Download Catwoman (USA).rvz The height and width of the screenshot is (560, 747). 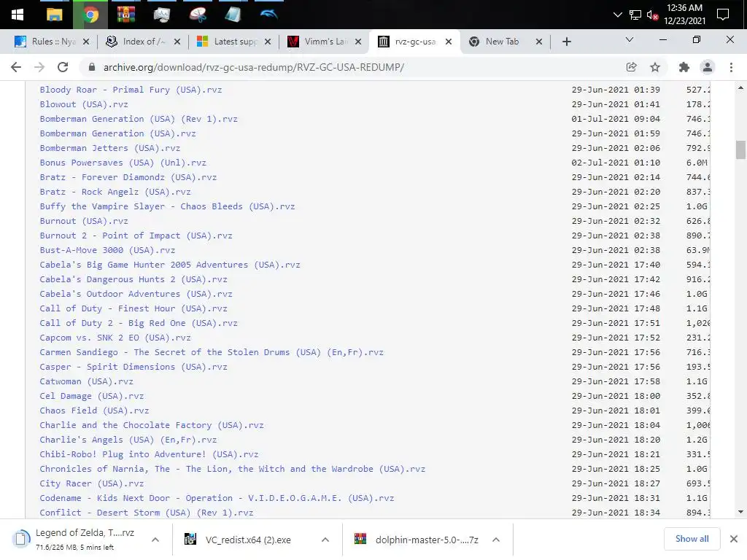[86, 381]
